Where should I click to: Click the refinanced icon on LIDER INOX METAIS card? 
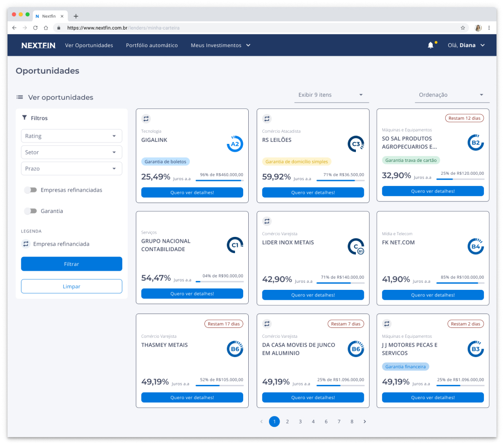tap(267, 221)
